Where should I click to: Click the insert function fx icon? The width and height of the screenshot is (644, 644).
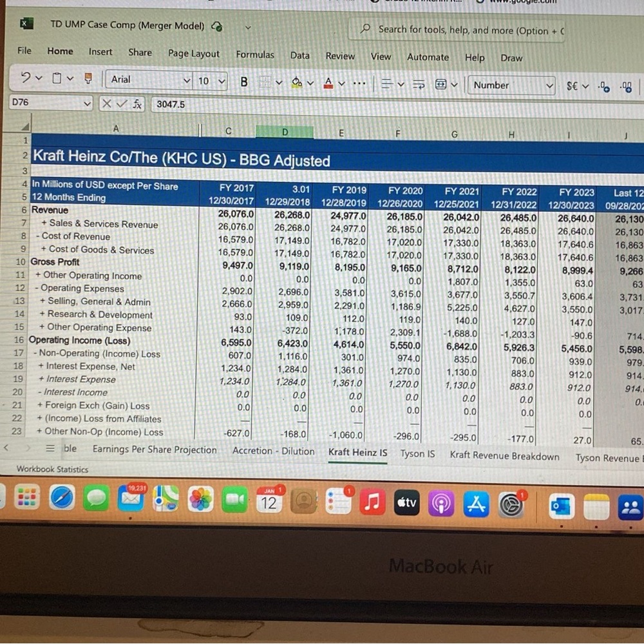[137, 104]
